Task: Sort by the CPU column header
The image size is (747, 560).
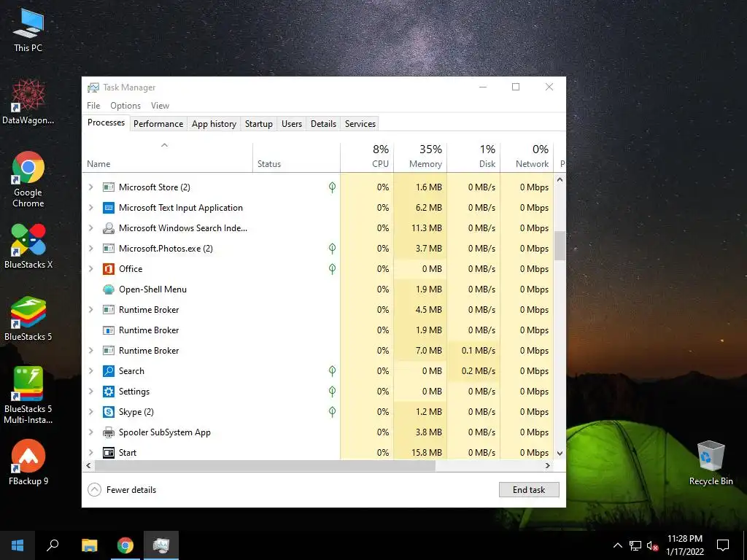Action: tap(367, 157)
